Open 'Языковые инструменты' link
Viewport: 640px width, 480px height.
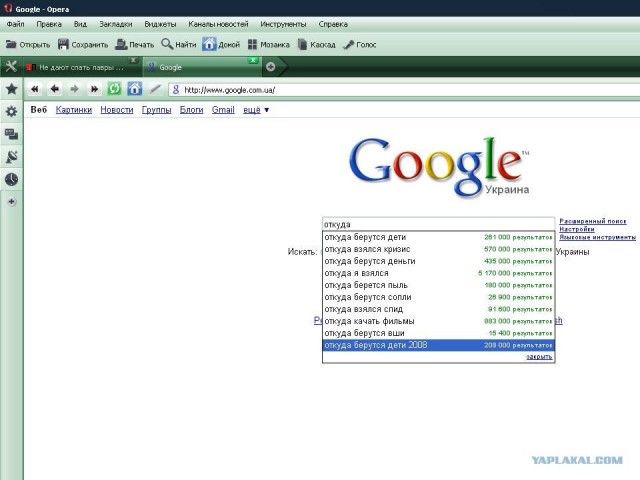(598, 237)
